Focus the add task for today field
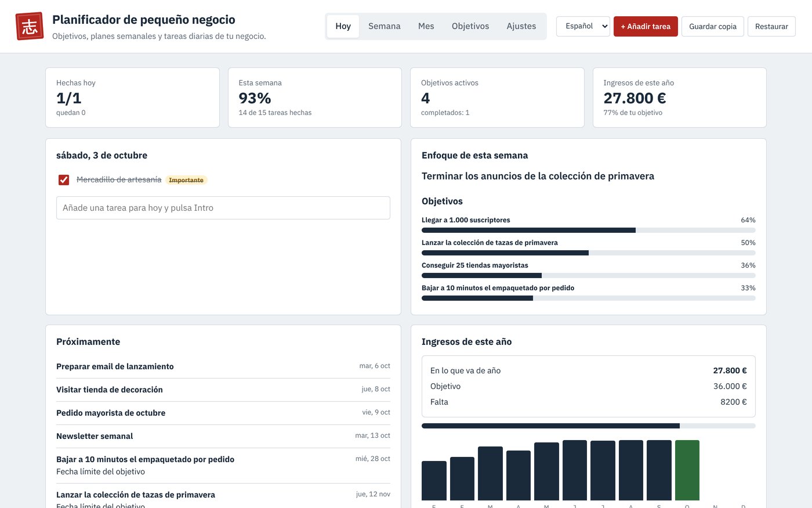812x508 pixels. tap(223, 208)
